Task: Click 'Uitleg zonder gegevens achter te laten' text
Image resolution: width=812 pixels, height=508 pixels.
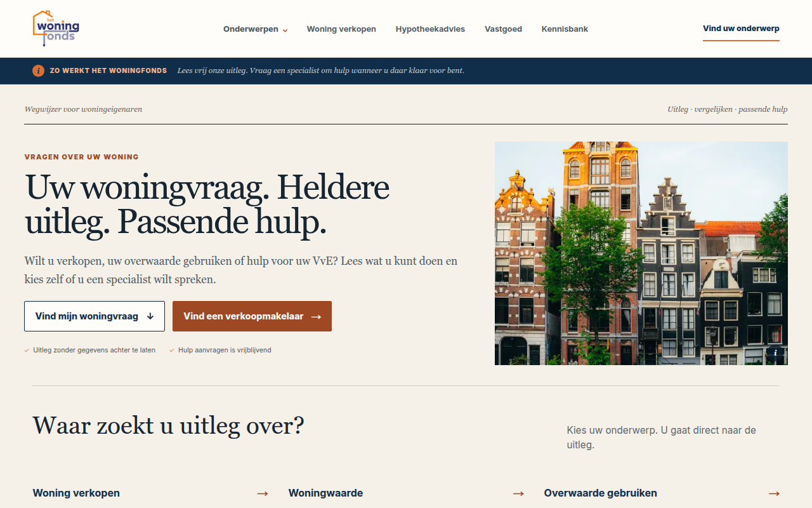Action: click(x=94, y=350)
